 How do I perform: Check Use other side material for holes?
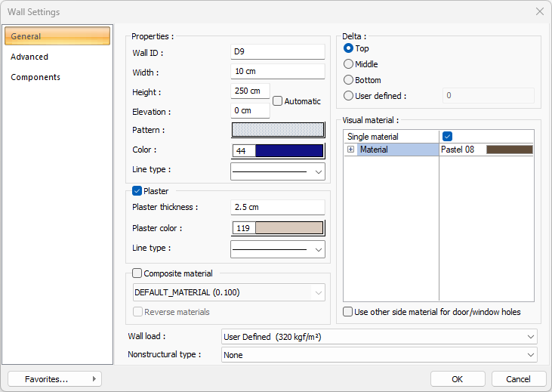(348, 312)
